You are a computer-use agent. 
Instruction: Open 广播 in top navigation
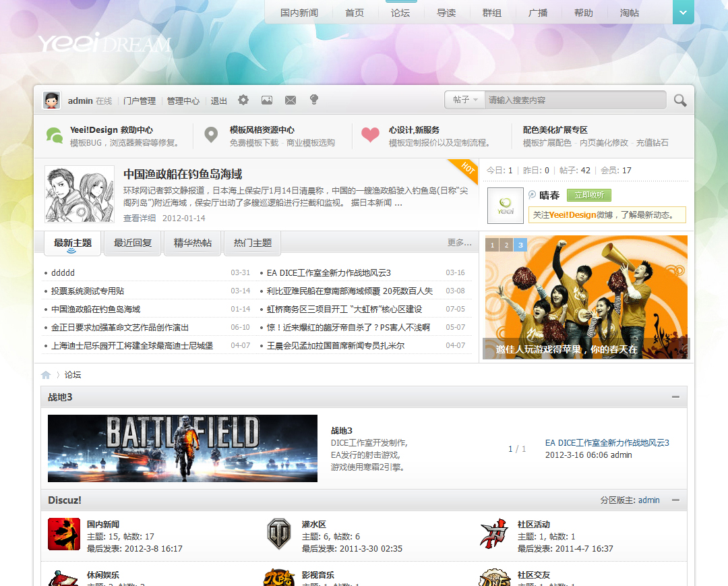click(x=538, y=13)
